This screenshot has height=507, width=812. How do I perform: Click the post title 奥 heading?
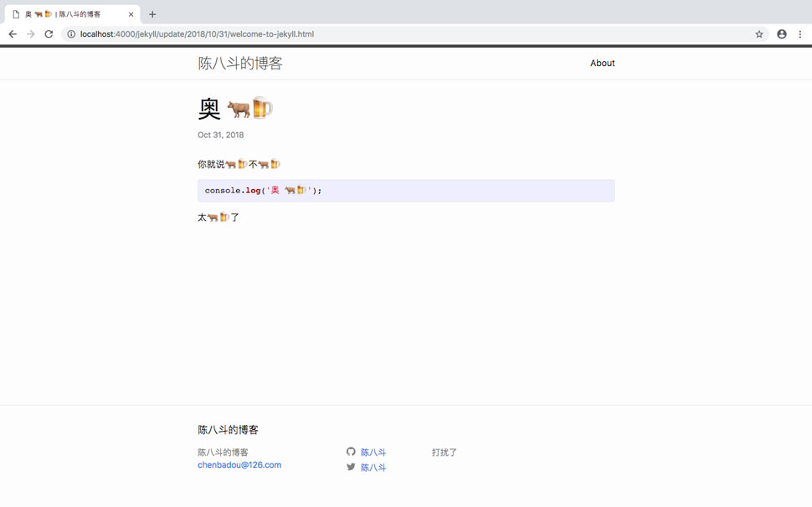pyautogui.click(x=235, y=108)
